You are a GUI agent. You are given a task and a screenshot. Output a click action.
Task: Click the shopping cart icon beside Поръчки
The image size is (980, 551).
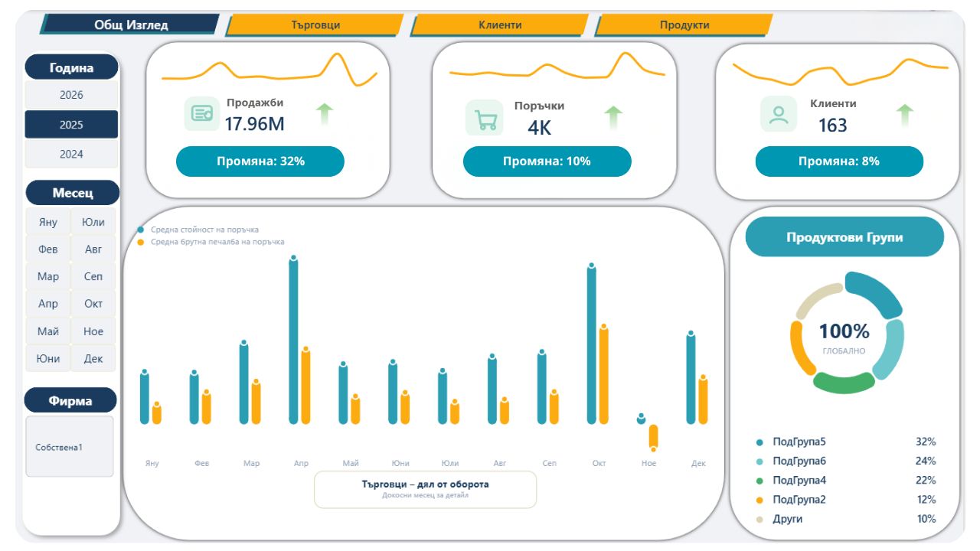point(484,119)
